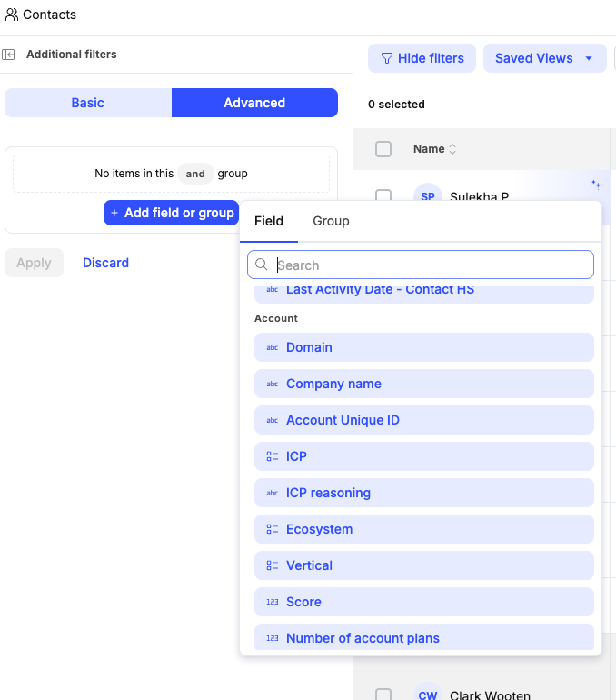Click the Contacts people icon

(x=12, y=15)
